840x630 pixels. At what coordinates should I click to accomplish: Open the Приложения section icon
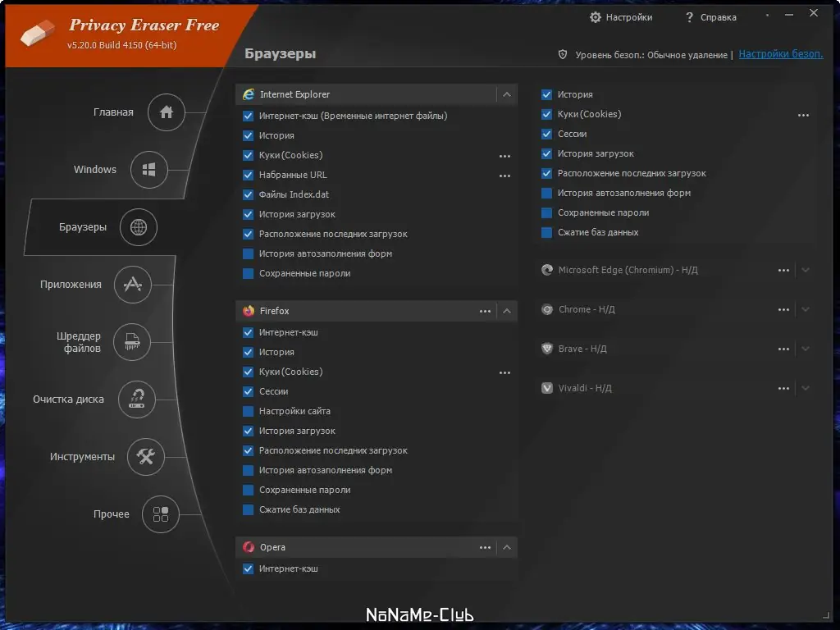(x=133, y=285)
